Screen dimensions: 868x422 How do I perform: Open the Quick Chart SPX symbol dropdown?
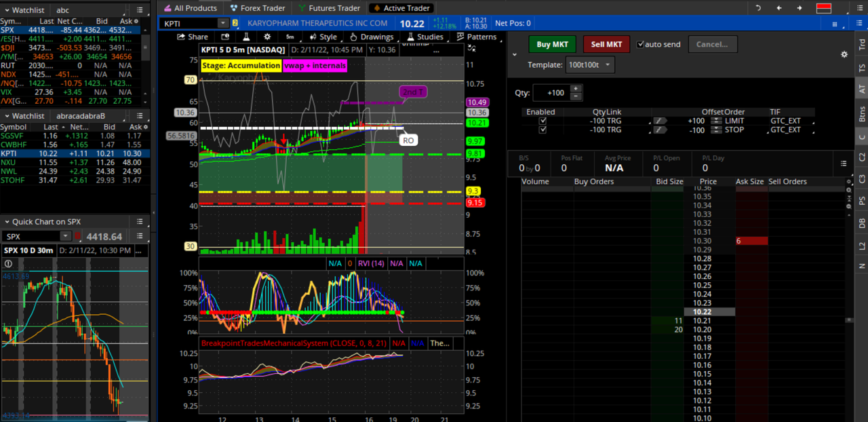pyautogui.click(x=64, y=236)
